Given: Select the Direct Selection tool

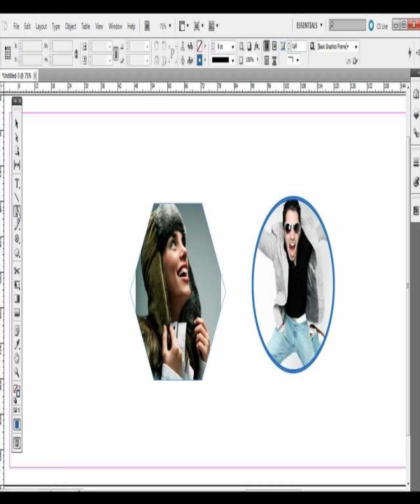Looking at the screenshot, I should pos(17,138).
